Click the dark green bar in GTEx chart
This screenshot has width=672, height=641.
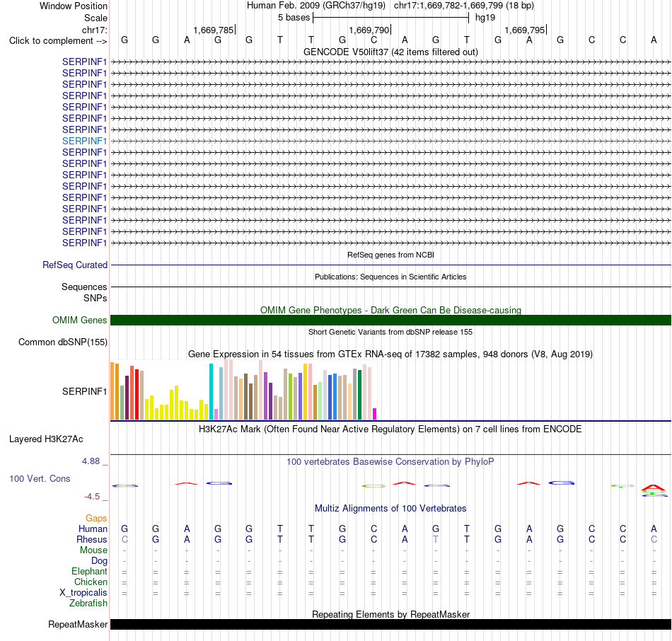point(360,395)
